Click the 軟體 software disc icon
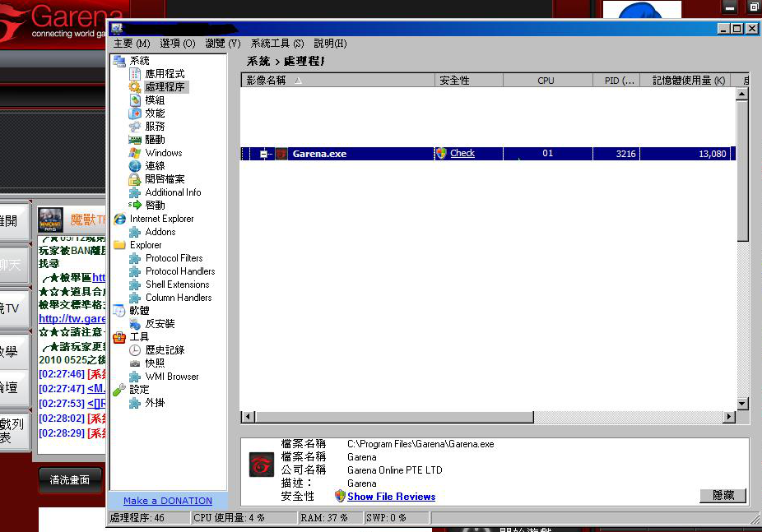 (x=119, y=311)
